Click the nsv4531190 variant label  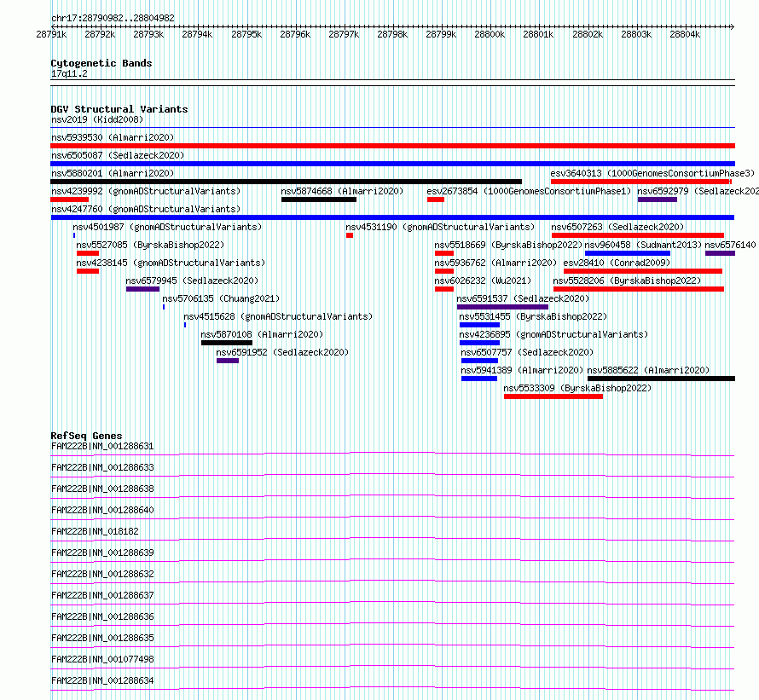pyautogui.click(x=440, y=227)
